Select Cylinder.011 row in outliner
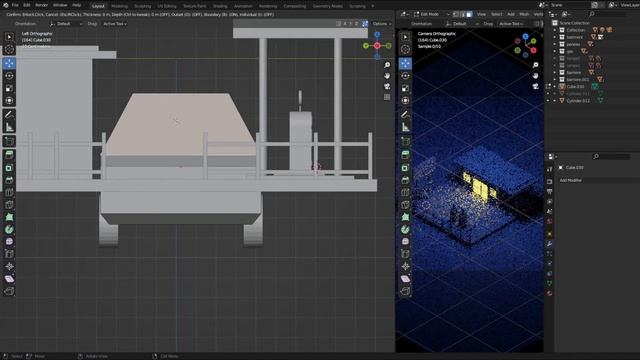This screenshot has width=640, height=360. [x=577, y=94]
